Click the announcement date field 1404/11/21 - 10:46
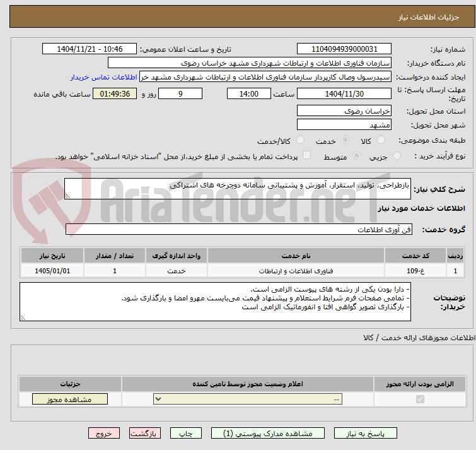 pos(90,49)
